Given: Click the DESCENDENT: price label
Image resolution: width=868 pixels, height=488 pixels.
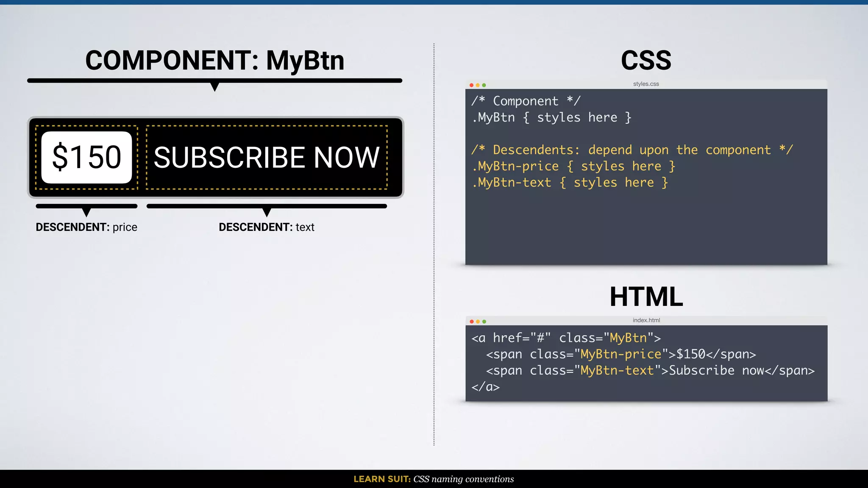Looking at the screenshot, I should pyautogui.click(x=86, y=227).
